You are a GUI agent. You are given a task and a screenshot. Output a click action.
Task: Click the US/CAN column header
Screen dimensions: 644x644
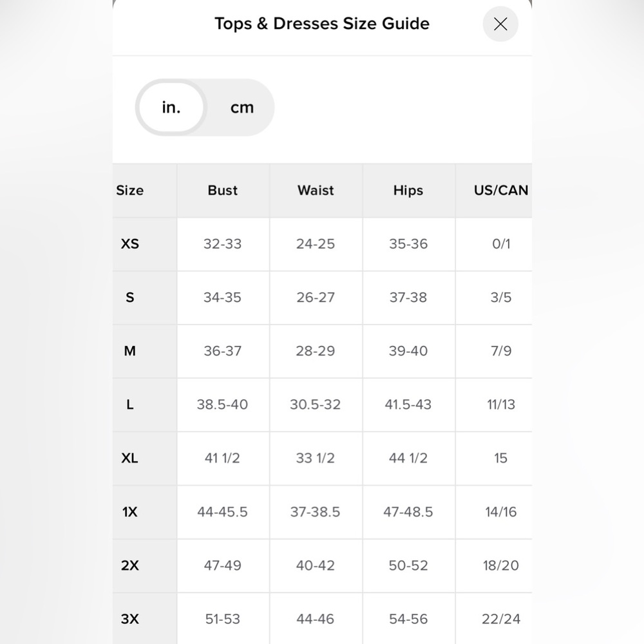pyautogui.click(x=500, y=191)
